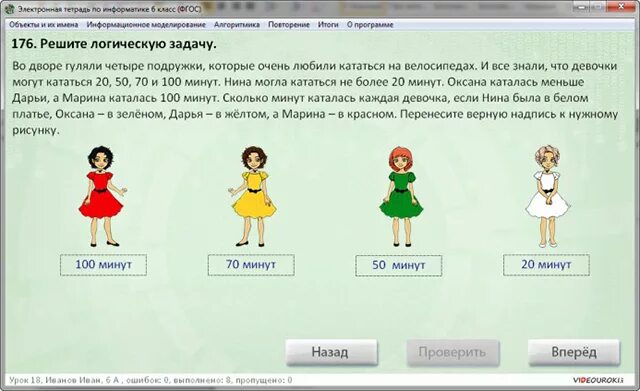Viewport: 640px width, 391px height.
Task: Open the Итоги menu
Action: coord(328,24)
